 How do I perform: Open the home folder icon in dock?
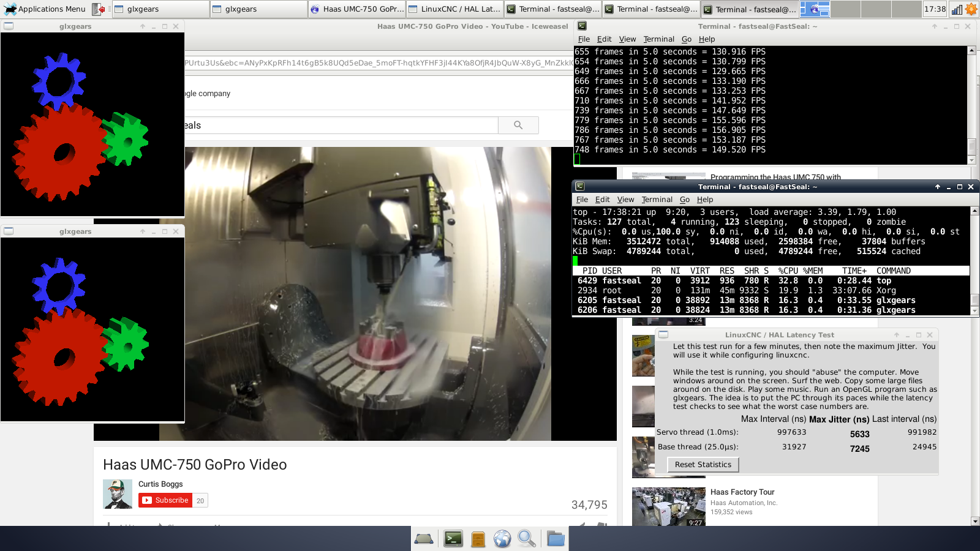pos(556,539)
